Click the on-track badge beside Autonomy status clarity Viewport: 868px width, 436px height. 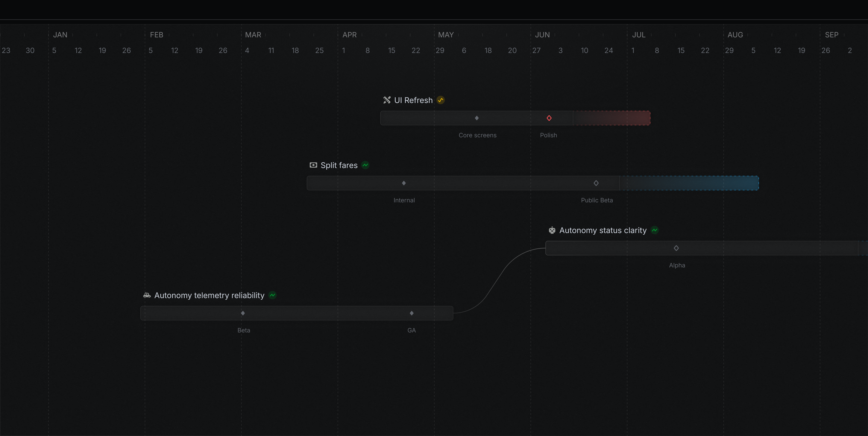click(654, 230)
